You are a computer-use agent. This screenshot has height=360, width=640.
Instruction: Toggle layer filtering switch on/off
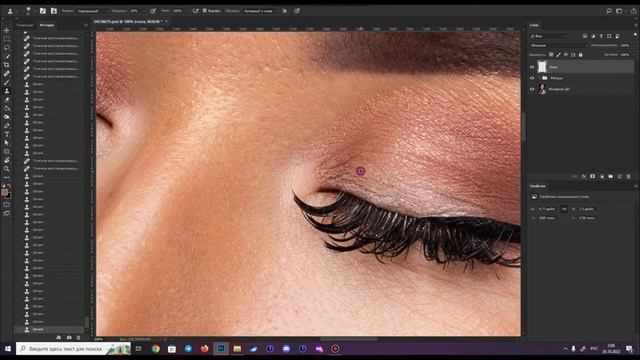click(635, 35)
